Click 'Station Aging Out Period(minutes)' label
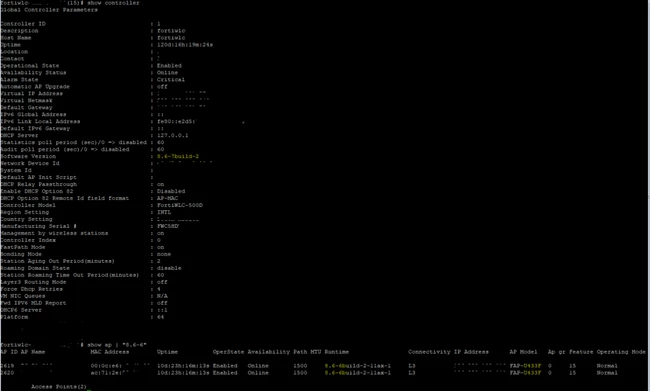This screenshot has height=391, width=650. (58, 261)
